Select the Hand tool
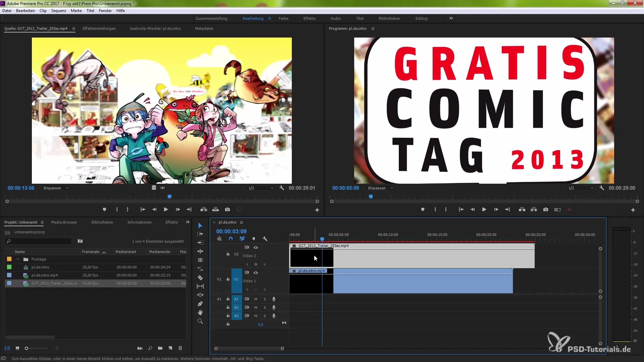644x362 pixels. pos(200,312)
